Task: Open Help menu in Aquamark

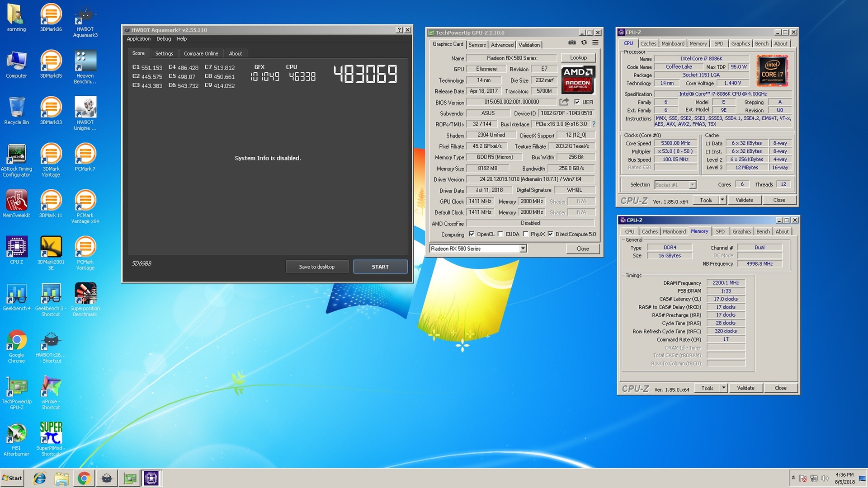Action: 182,39
